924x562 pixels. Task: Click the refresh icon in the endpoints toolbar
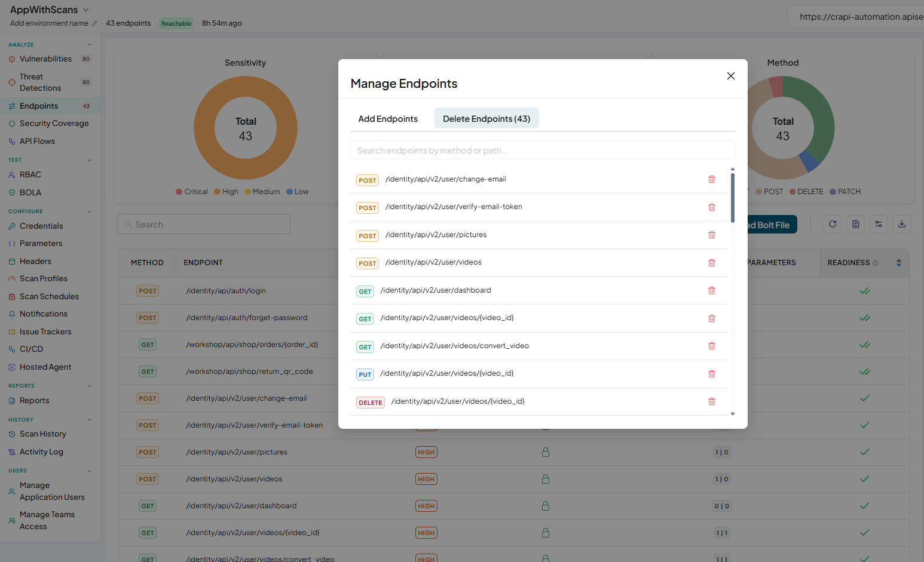tap(833, 224)
